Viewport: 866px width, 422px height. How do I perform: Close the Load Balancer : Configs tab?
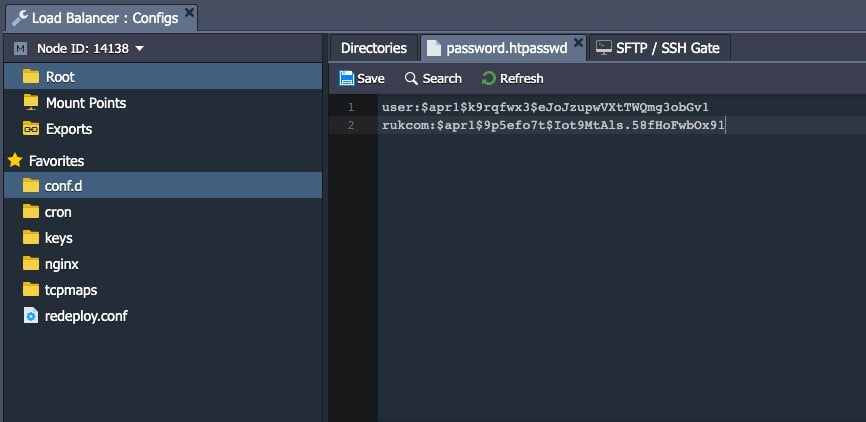[x=189, y=12]
